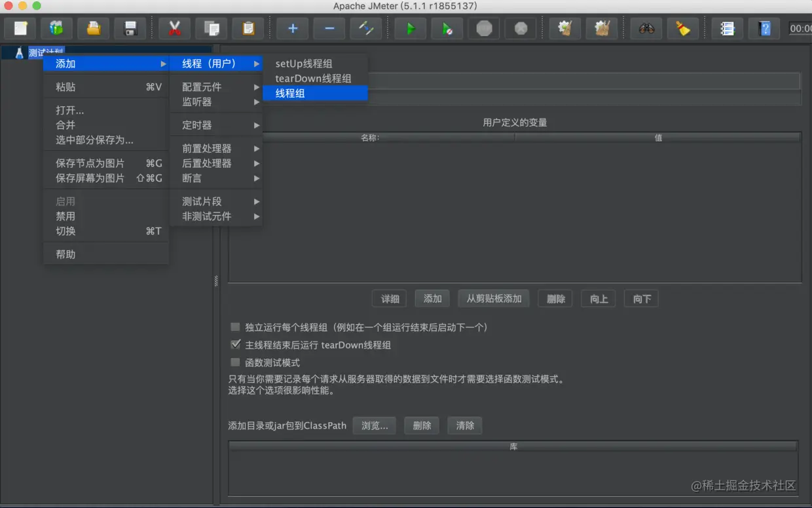The image size is (812, 508).
Task: Select 禁用 in context menu
Action: tap(106, 216)
